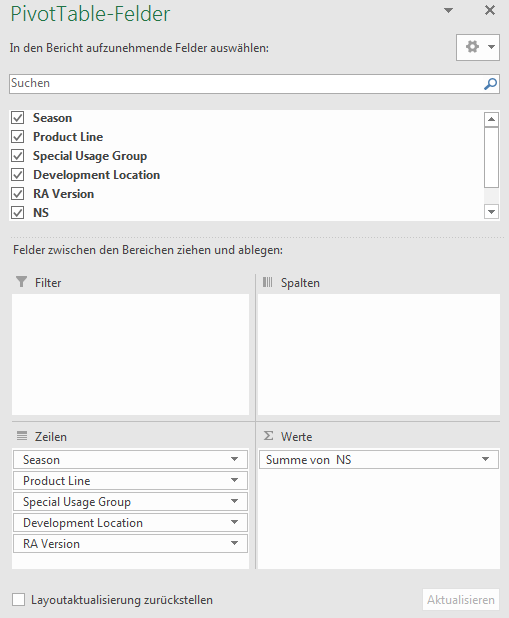
Task: Select the NS field in list
Action: 41,212
